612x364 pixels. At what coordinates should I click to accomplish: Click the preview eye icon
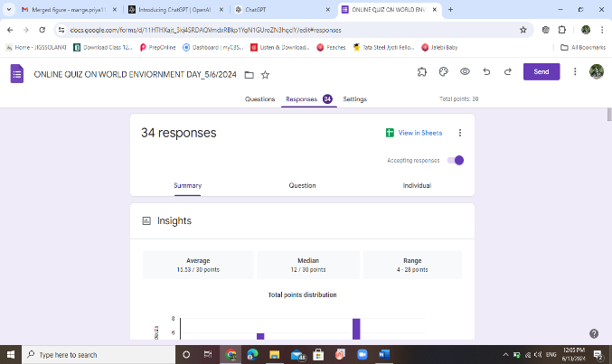coord(465,72)
